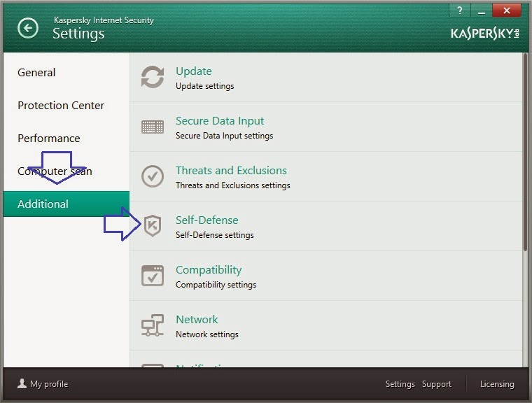The width and height of the screenshot is (532, 403).
Task: Minimize the Kaspersky window
Action: point(481,10)
